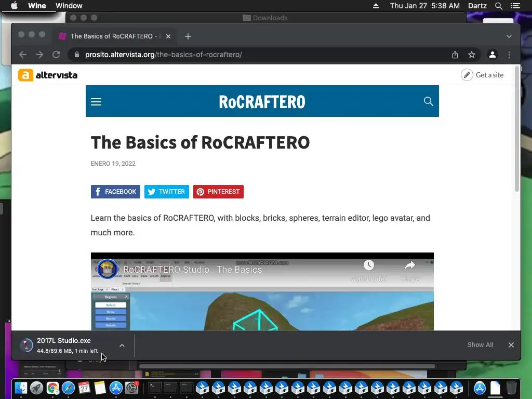Viewport: 532px width, 399px height.
Task: Click Watch later on the video
Action: [x=368, y=271]
